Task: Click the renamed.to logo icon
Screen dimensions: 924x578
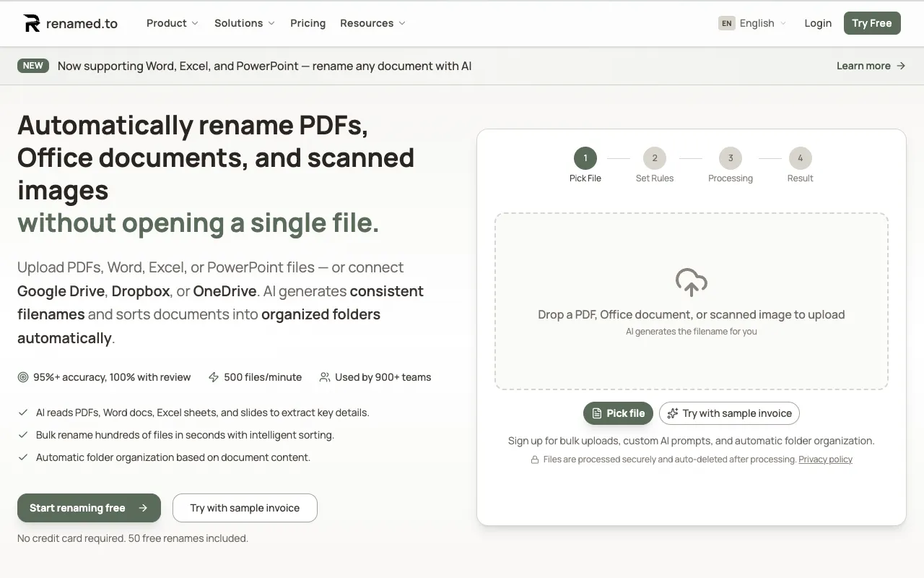Action: [x=30, y=22]
